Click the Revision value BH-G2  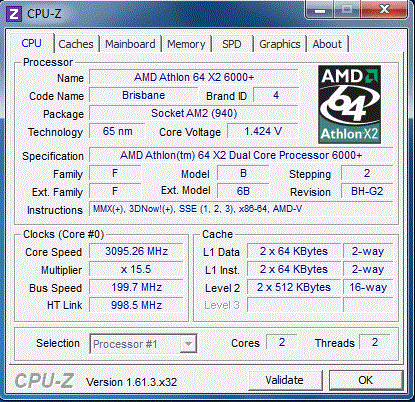(x=367, y=191)
